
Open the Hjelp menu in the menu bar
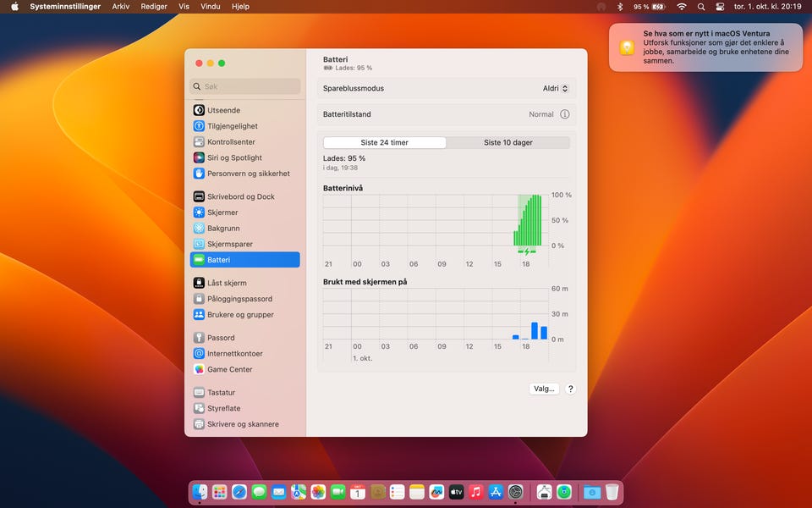(240, 7)
